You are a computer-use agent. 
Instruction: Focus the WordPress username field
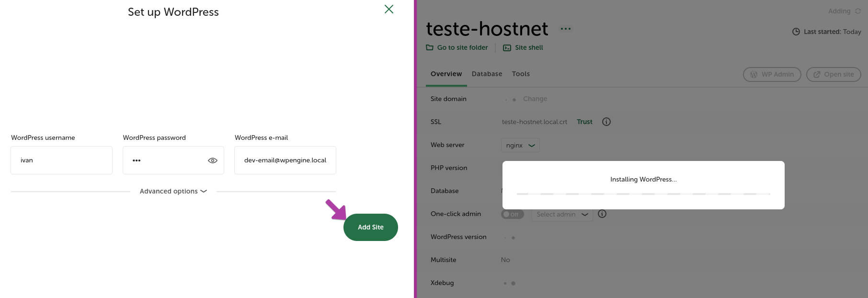[x=61, y=160]
